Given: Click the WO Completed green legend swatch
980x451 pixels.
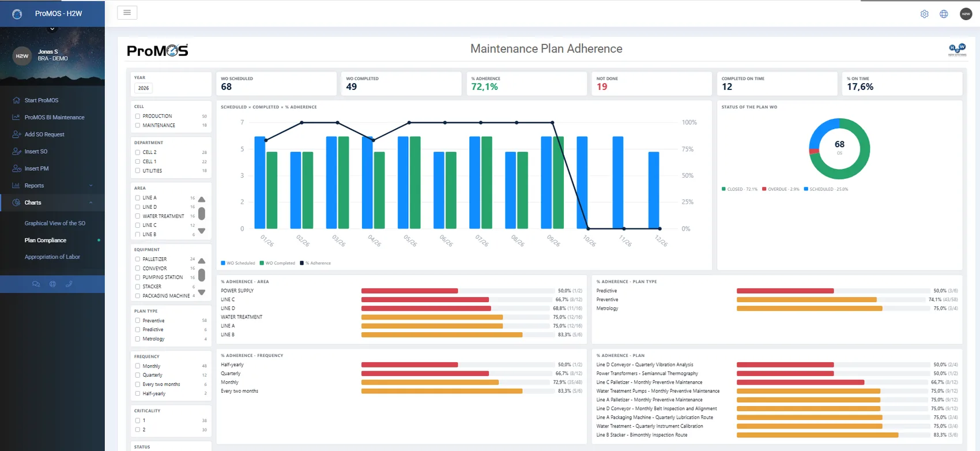Looking at the screenshot, I should [x=262, y=263].
